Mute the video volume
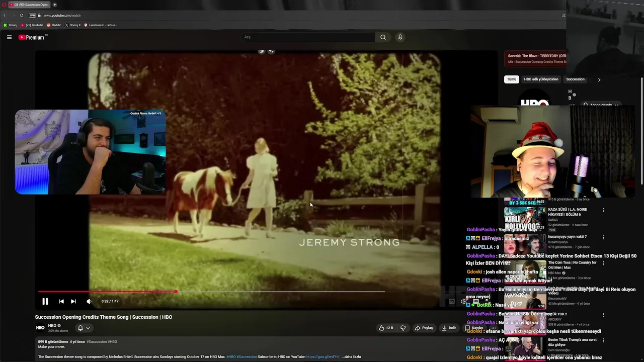The height and width of the screenshot is (362, 644). pos(89,301)
